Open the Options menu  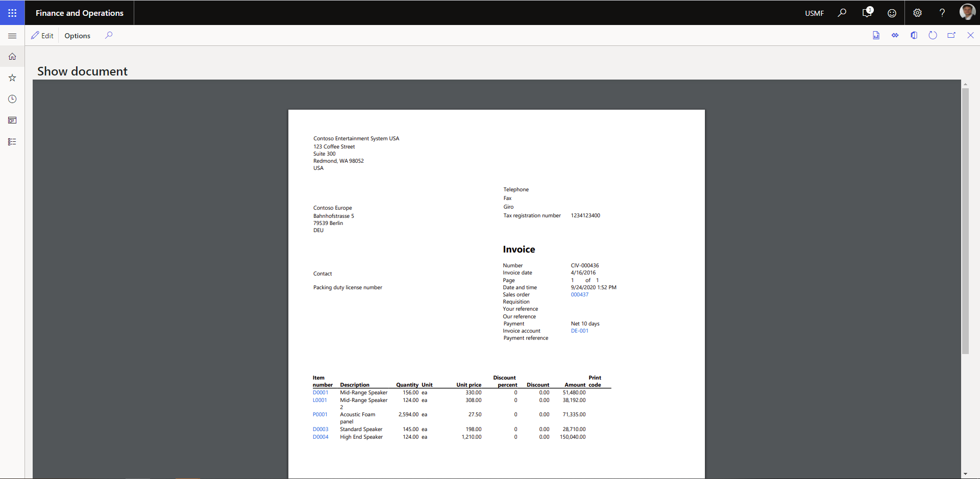click(x=78, y=36)
